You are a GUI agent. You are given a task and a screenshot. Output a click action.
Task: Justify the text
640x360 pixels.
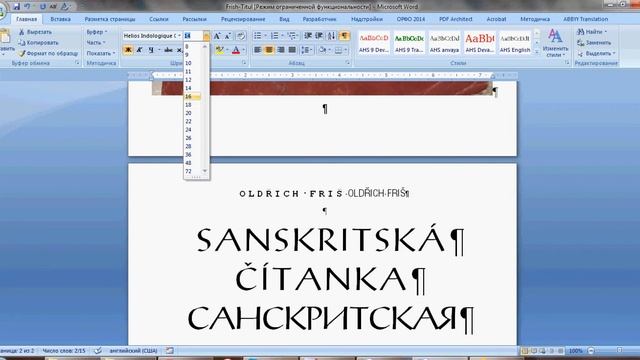point(292,50)
